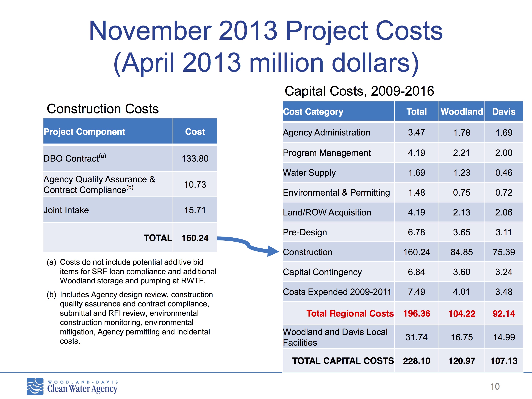Click the Capital Contingency row label
Image resolution: width=532 pixels, height=399 pixels.
tap(322, 272)
